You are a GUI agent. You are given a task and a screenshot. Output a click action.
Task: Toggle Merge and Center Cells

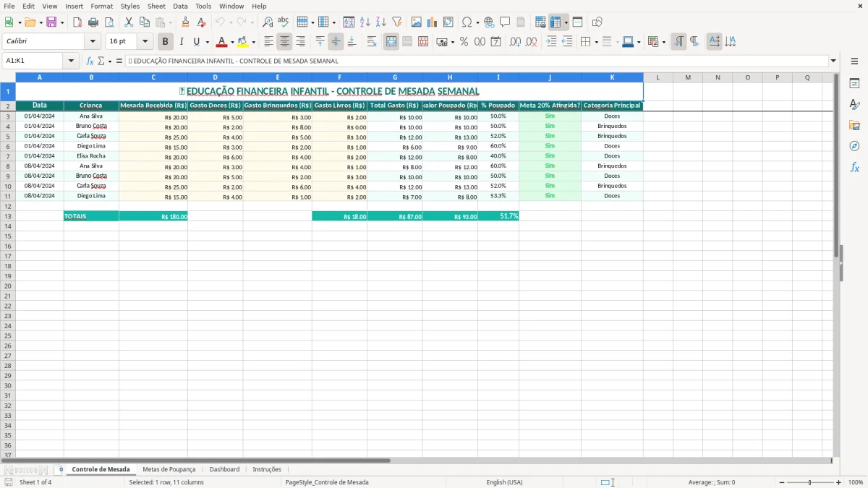(391, 42)
